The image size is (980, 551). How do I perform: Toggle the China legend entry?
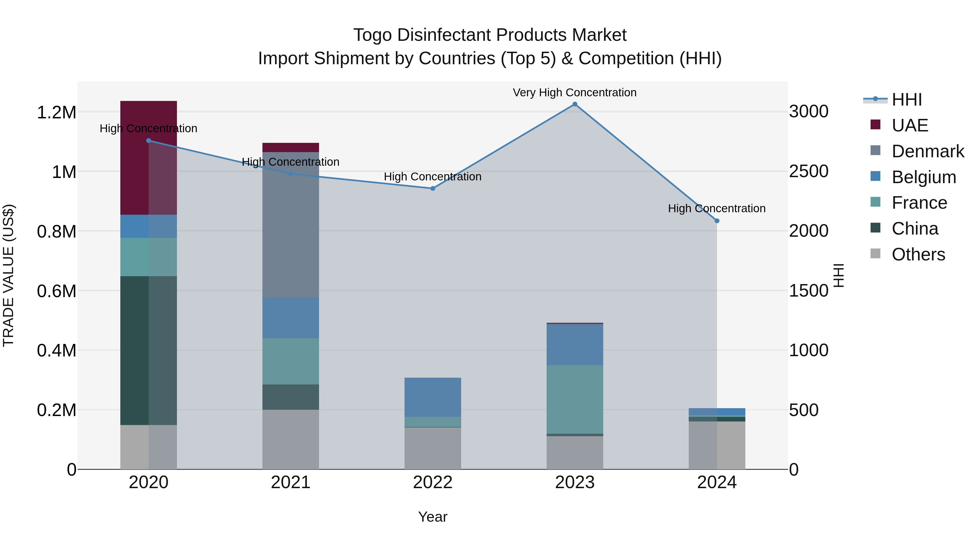[x=904, y=229]
